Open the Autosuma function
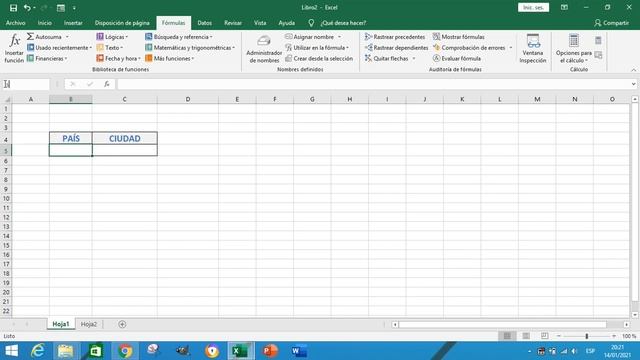Viewport: 640px width, 360px height. pos(48,37)
